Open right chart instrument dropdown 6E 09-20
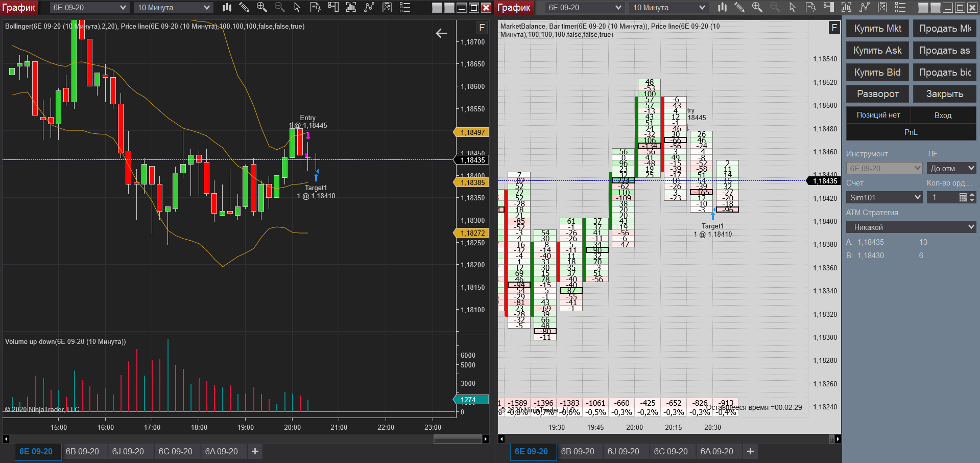The width and height of the screenshot is (980, 463). coord(584,8)
